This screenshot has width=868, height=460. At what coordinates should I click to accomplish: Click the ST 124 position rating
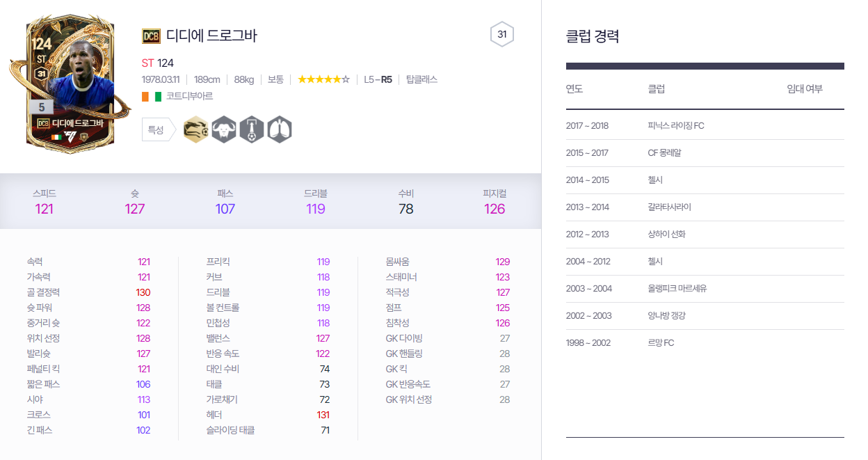[158, 63]
